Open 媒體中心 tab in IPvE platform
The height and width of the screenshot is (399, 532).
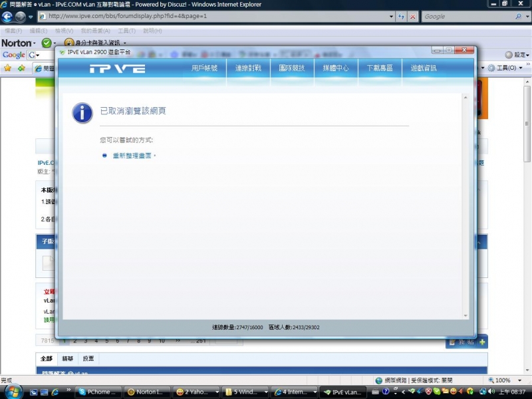336,68
